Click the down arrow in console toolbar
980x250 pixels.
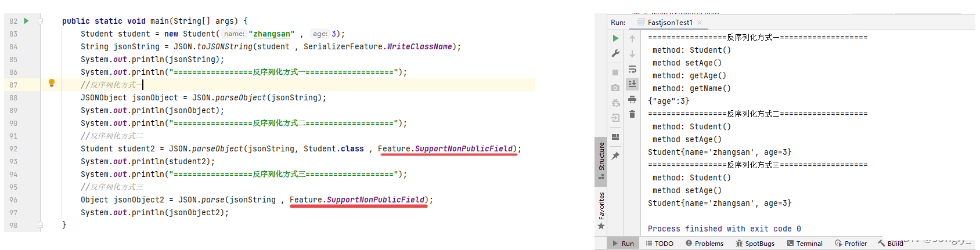[x=632, y=54]
